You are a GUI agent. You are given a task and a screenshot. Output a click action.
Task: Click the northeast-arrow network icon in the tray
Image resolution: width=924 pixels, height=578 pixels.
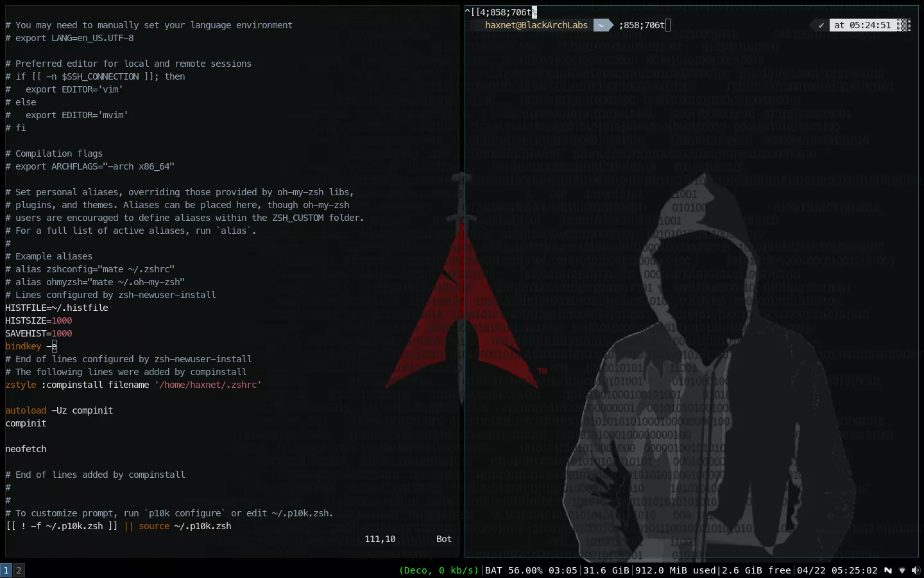pos(888,570)
